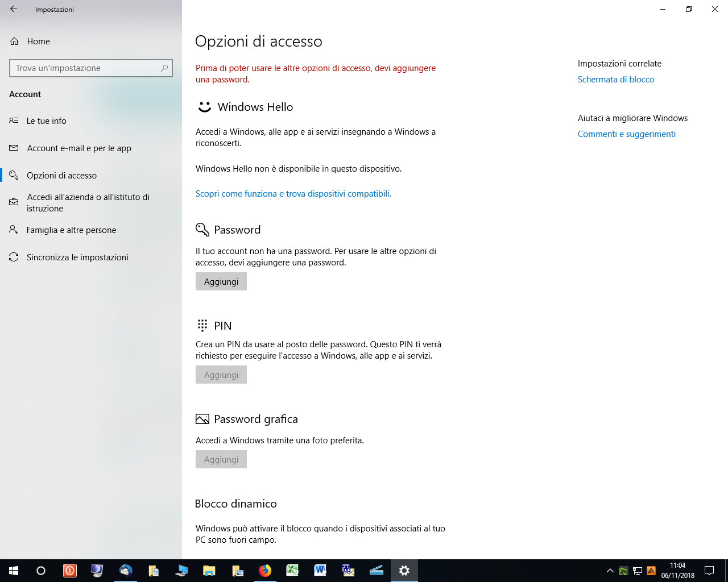This screenshot has height=582, width=728.
Task: Open the folder-with-picture taskbar icon
Action: coord(237,571)
